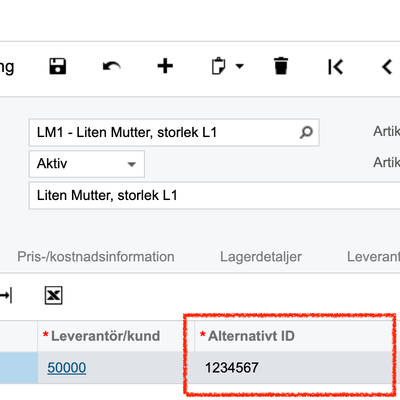Viewport: 400px width, 400px height.
Task: Open the clipboard dropdown arrow
Action: pos(240,66)
